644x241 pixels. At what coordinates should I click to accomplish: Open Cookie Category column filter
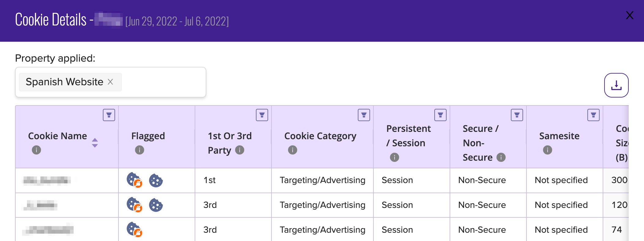coord(364,115)
